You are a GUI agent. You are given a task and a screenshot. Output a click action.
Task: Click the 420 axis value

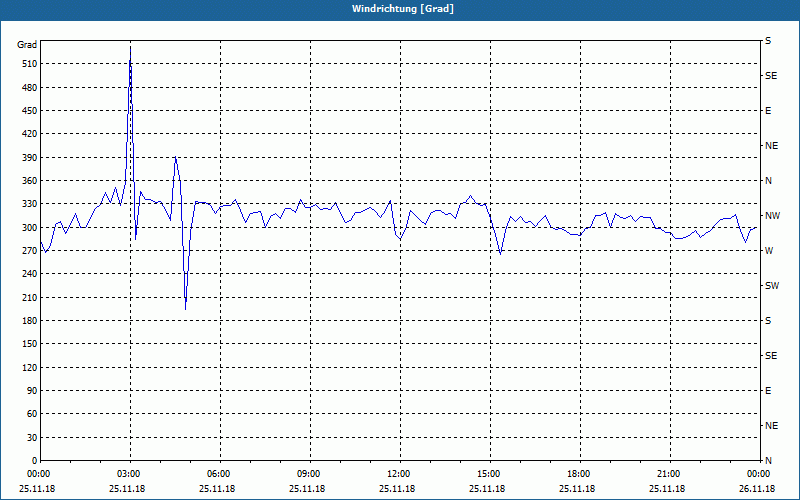[30, 134]
